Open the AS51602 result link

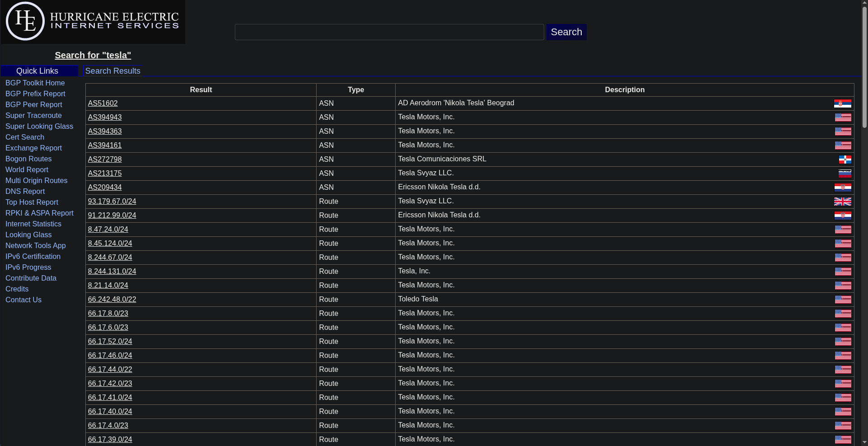tap(103, 103)
